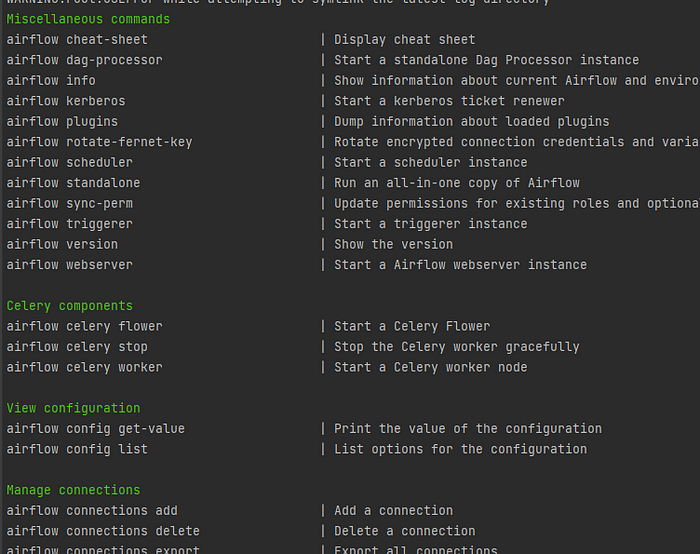Click the 'View configuration' section heading

(73, 408)
